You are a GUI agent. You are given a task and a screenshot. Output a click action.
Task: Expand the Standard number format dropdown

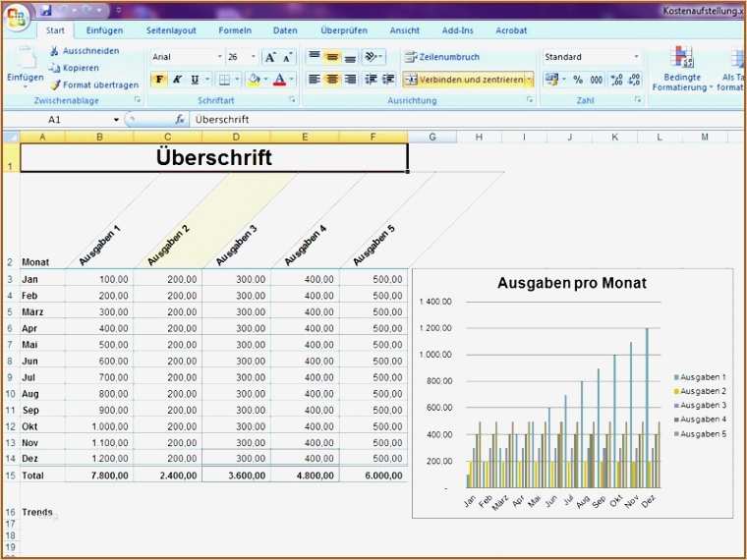point(636,57)
